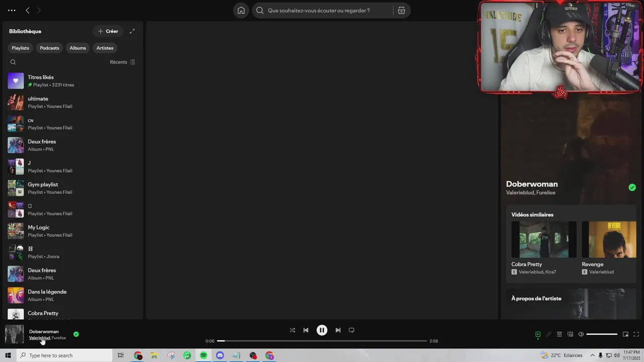Click the album cover in player bar
Viewport: 644px width, 362px height.
point(15,334)
